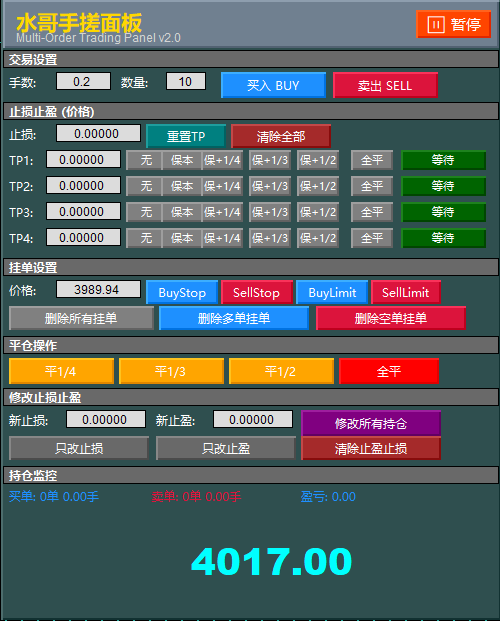The image size is (500, 621).
Task: Select 保+1/2 option in TP2 row
Action: click(318, 186)
